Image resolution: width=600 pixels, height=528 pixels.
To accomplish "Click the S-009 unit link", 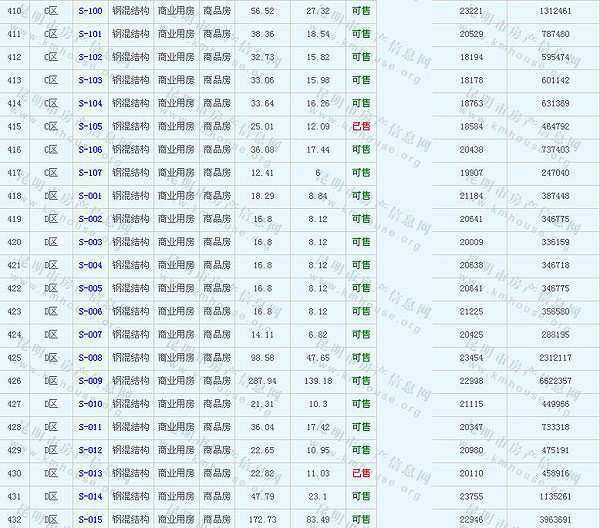I will pyautogui.click(x=90, y=381).
